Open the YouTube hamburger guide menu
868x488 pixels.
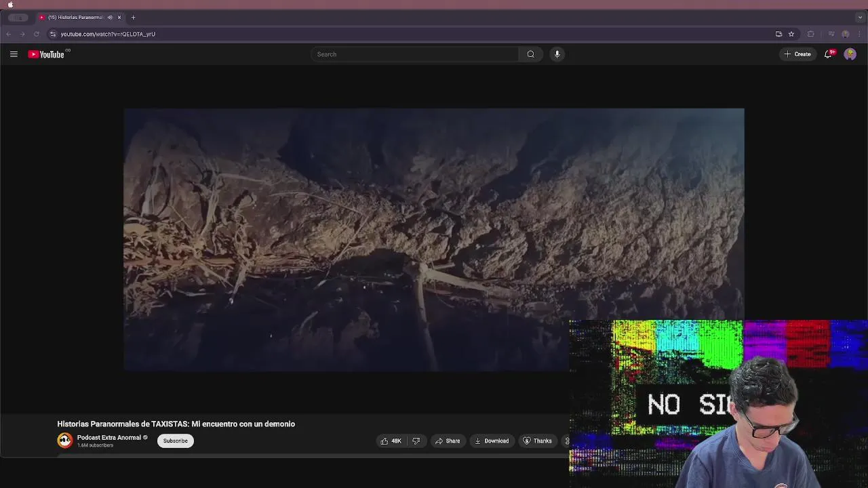(x=14, y=54)
